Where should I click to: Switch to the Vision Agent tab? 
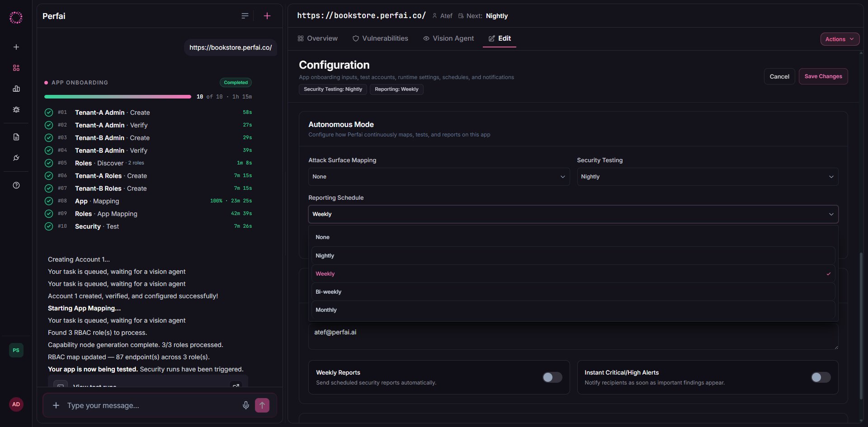coord(448,38)
